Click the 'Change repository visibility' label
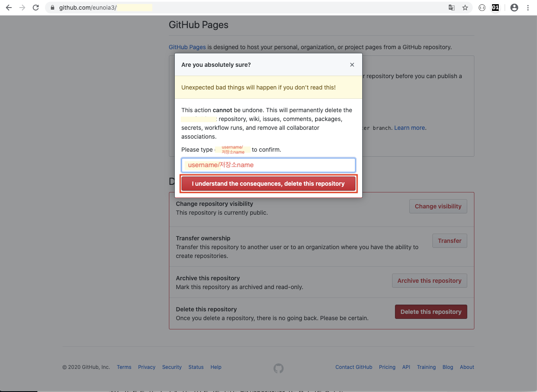The image size is (537, 392). (214, 204)
